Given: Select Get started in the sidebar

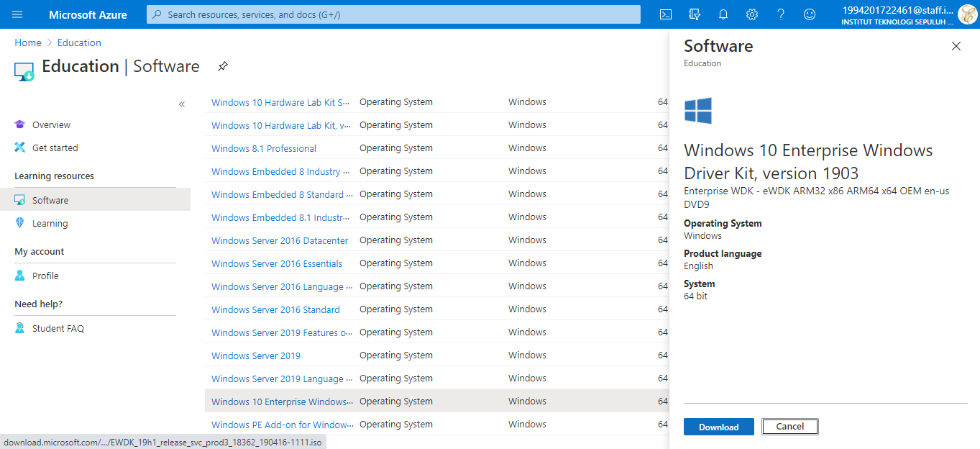Looking at the screenshot, I should (55, 148).
